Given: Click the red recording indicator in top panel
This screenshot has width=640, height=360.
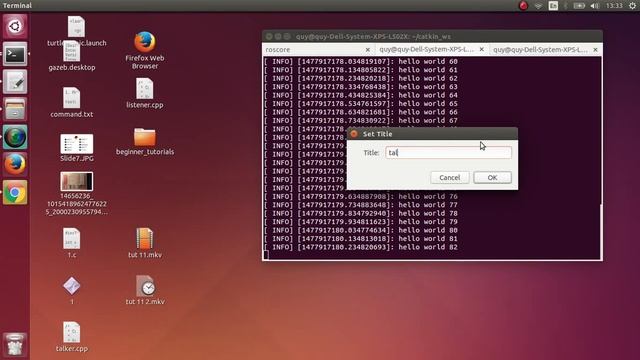Looking at the screenshot, I should pyautogui.click(x=523, y=6).
